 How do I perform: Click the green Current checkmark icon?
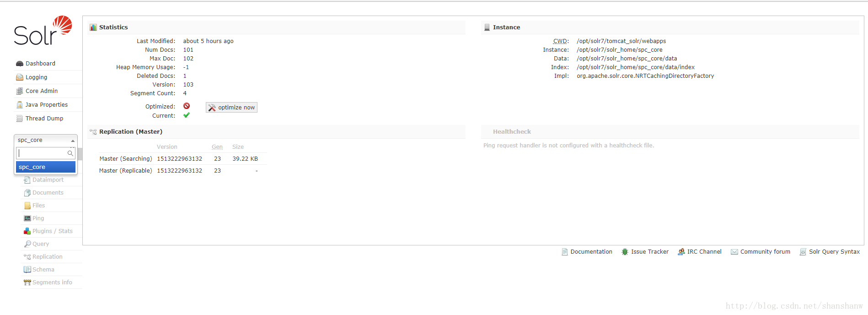pos(187,115)
